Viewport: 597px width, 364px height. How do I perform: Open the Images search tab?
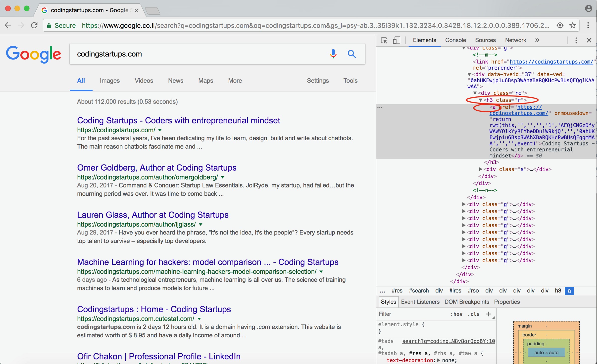(109, 81)
